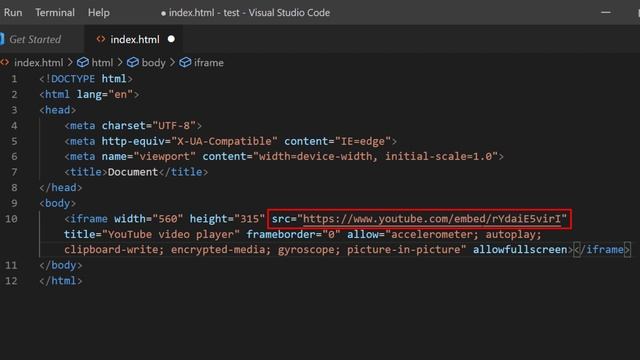The height and width of the screenshot is (360, 640).
Task: Click cube icon beside iframe breadcrumb
Action: click(x=185, y=62)
